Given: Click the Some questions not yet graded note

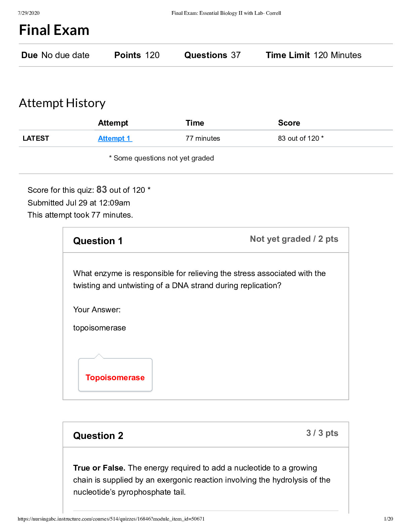Looking at the screenshot, I should (x=162, y=158).
